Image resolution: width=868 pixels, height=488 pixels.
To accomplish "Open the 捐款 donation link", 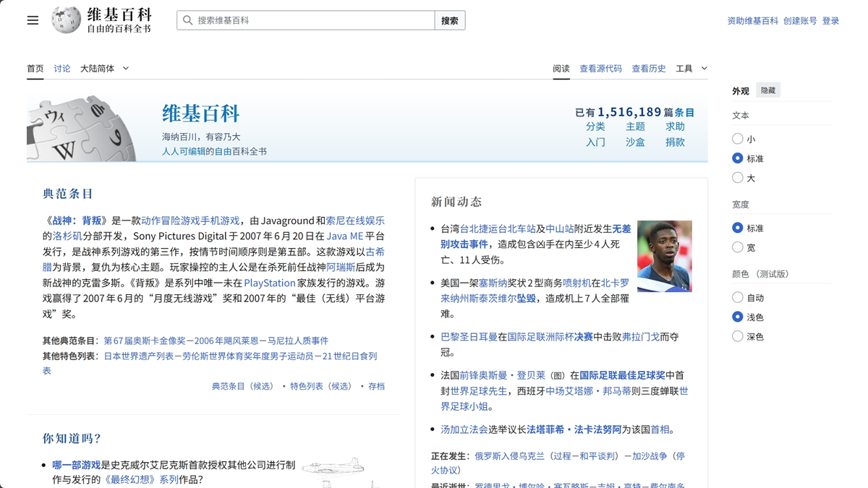I will [x=674, y=142].
